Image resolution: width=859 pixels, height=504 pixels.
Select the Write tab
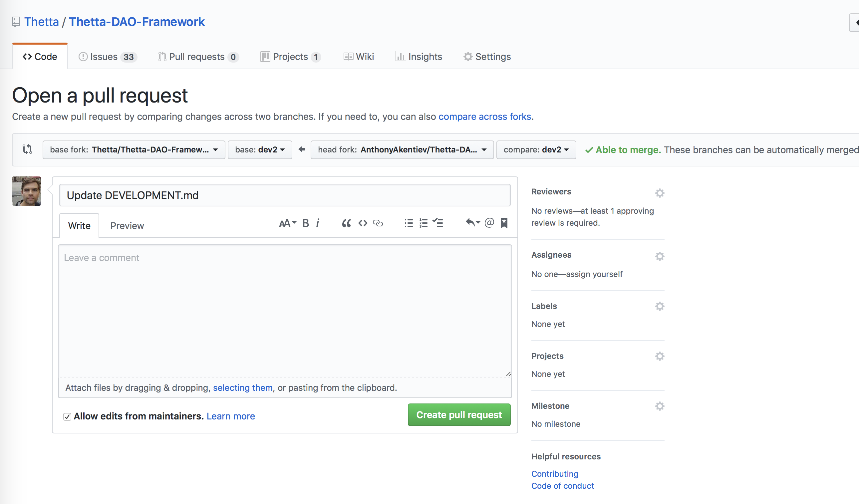(x=79, y=225)
